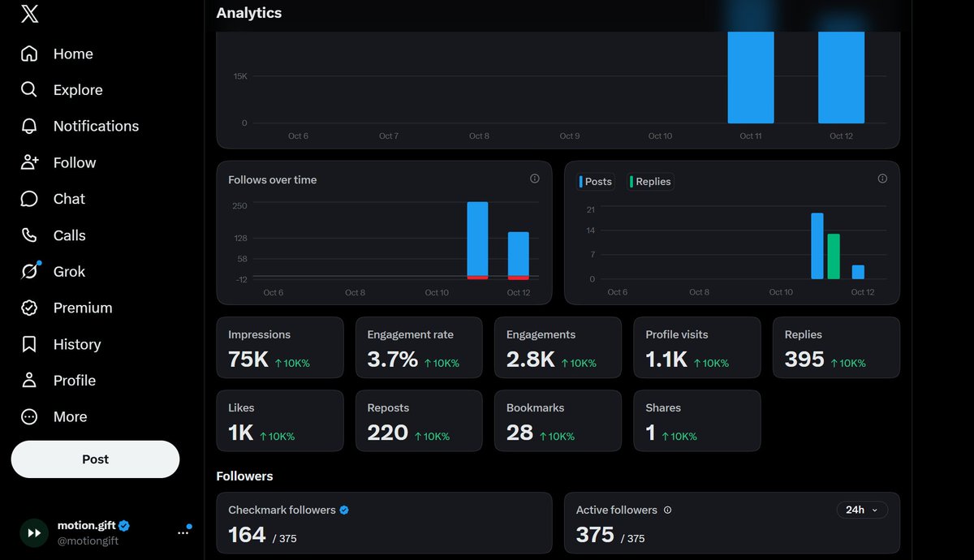Click the Explore magnifier icon
The image size is (974, 560).
(29, 90)
